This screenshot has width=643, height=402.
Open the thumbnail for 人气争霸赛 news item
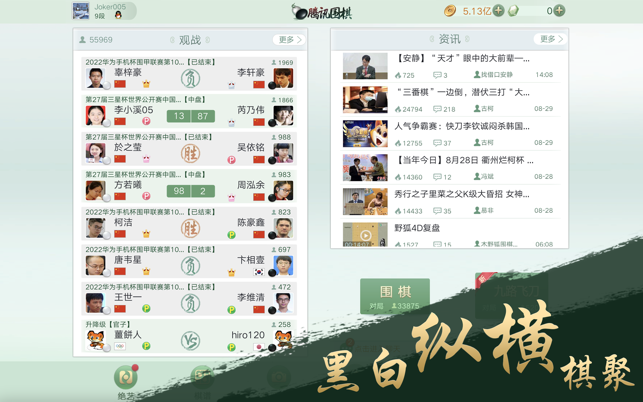pos(365,134)
